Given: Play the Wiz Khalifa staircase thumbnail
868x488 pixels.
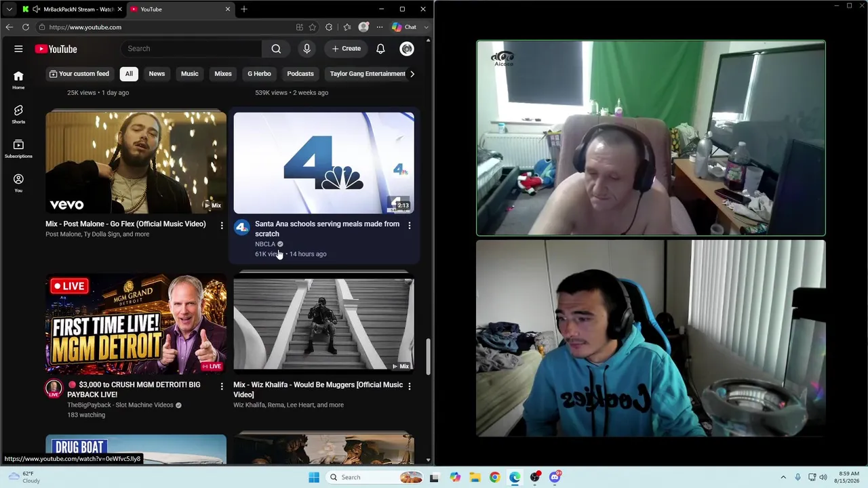Looking at the screenshot, I should point(324,324).
